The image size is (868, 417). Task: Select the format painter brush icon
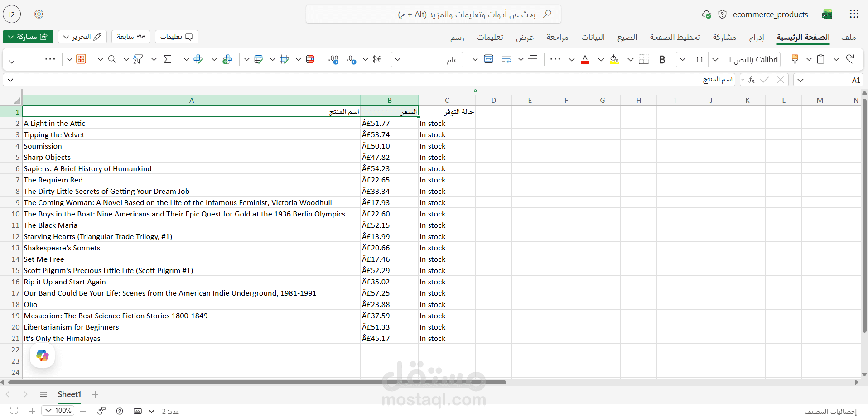pos(795,59)
